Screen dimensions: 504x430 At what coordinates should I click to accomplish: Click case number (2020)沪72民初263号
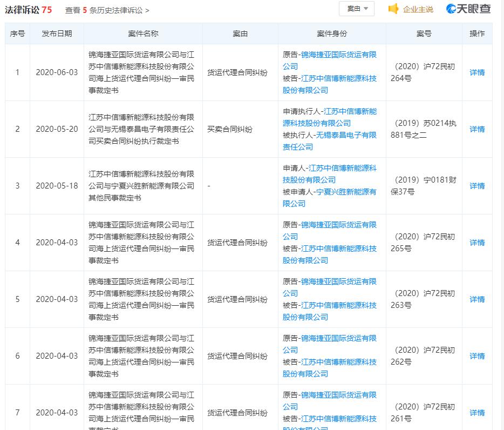click(x=423, y=299)
